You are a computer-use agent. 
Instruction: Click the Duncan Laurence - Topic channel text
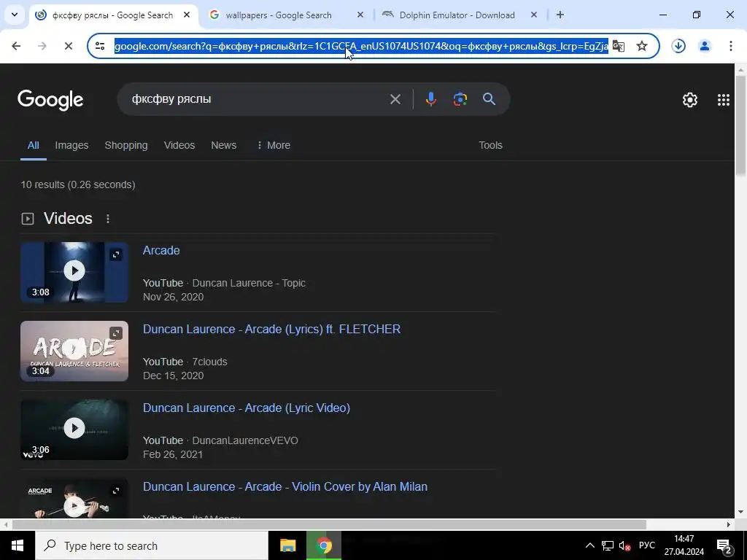click(x=249, y=283)
